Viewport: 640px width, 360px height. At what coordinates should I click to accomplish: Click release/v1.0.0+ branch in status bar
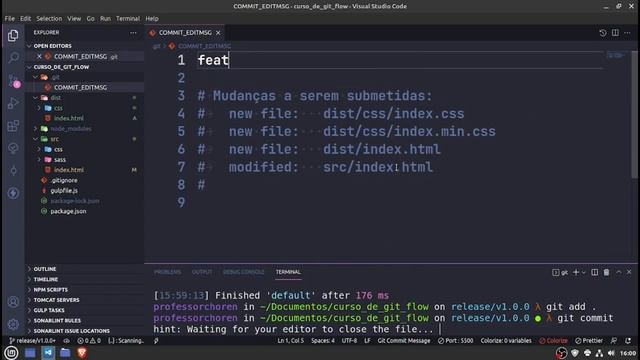pos(33,340)
